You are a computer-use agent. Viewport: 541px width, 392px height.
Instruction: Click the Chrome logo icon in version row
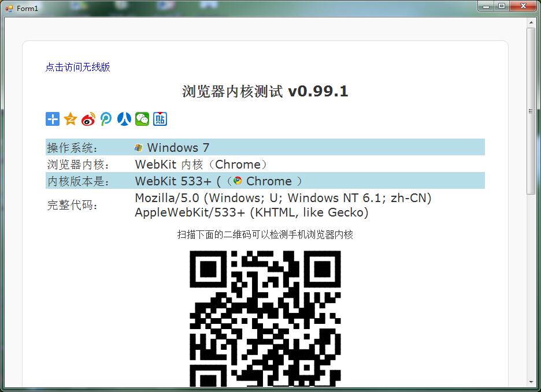[238, 181]
